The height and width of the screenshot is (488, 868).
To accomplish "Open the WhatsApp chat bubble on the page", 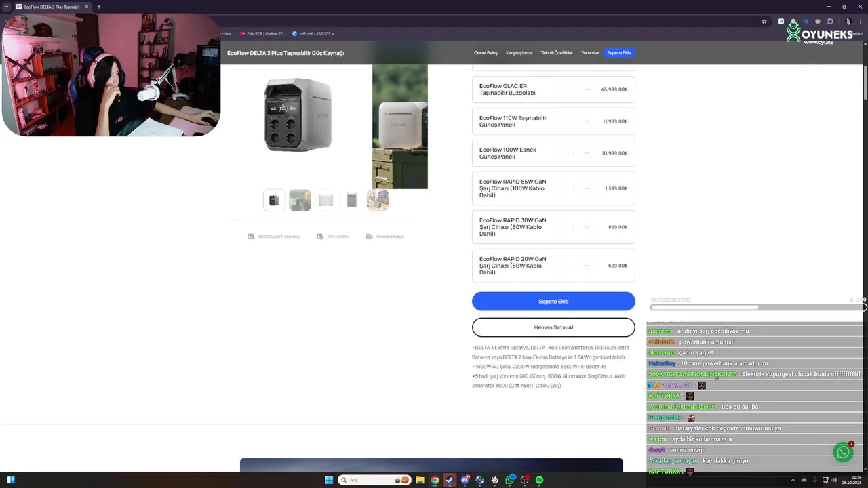I will [843, 453].
